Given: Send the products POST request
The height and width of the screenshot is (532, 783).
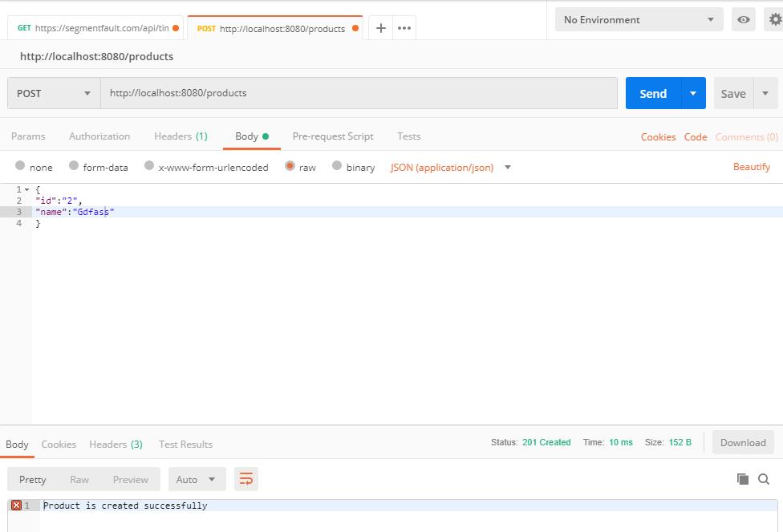Looking at the screenshot, I should [651, 93].
